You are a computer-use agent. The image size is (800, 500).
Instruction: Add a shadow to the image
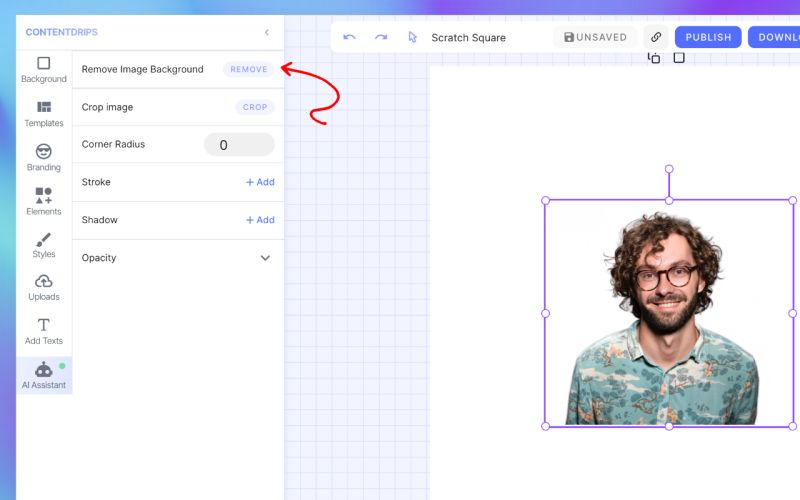pos(260,220)
